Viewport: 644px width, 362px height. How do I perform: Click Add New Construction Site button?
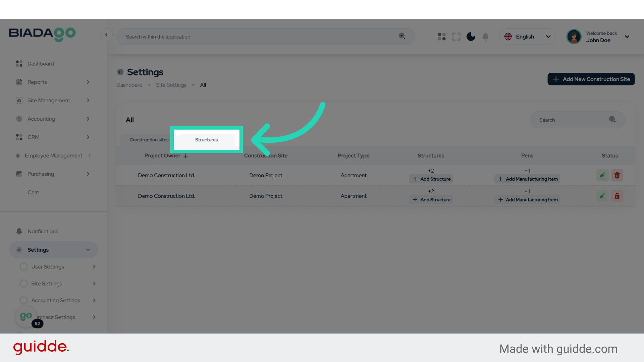(591, 79)
